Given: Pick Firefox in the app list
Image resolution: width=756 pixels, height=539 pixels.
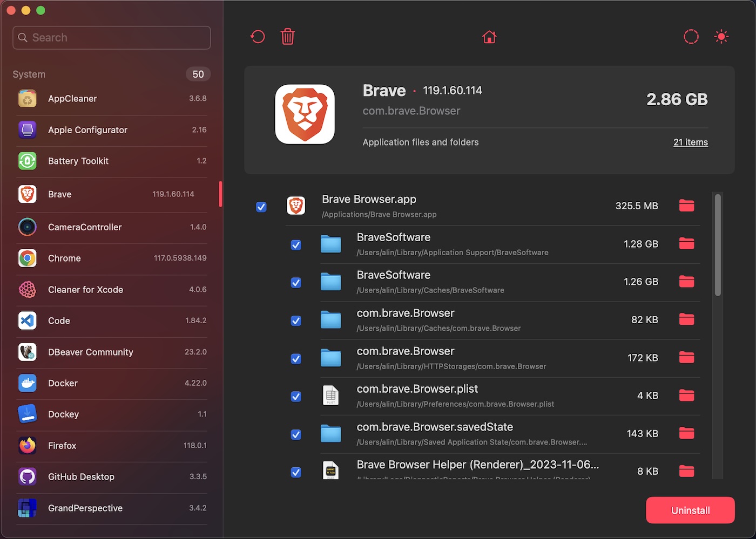Looking at the screenshot, I should [112, 446].
